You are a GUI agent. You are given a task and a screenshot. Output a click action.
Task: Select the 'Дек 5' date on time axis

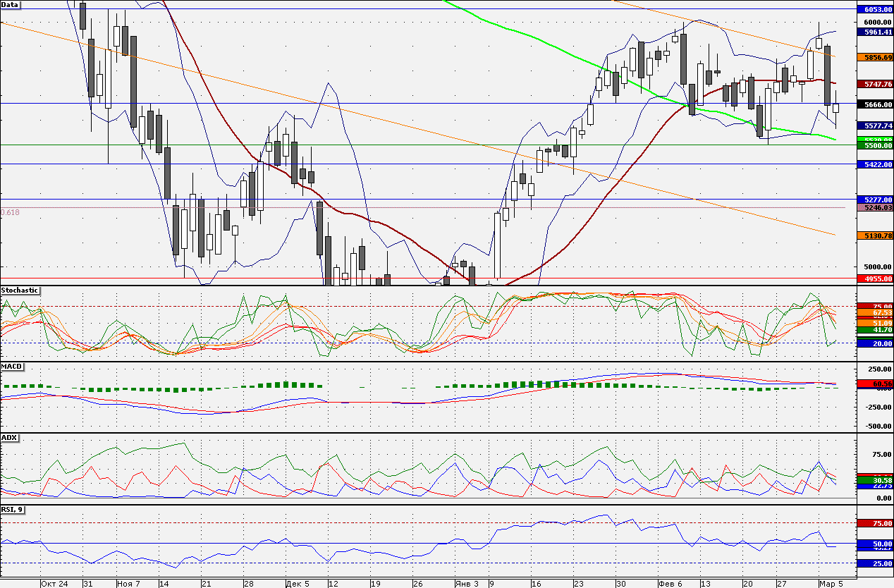pos(298,584)
